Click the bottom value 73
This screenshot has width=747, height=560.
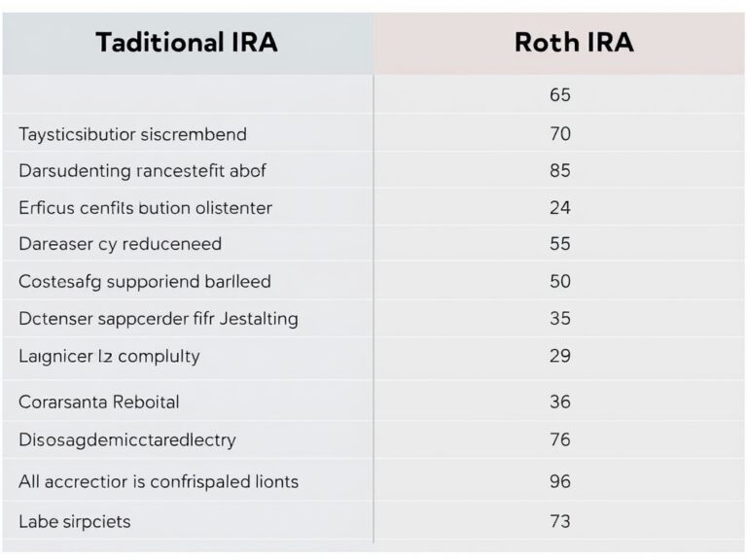tap(559, 521)
